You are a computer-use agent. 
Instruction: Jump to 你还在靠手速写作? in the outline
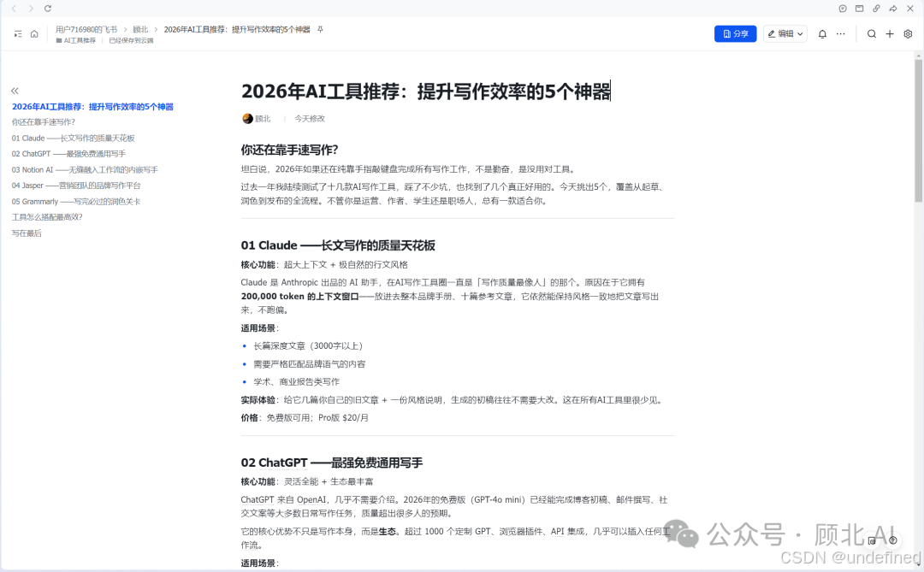coord(44,122)
